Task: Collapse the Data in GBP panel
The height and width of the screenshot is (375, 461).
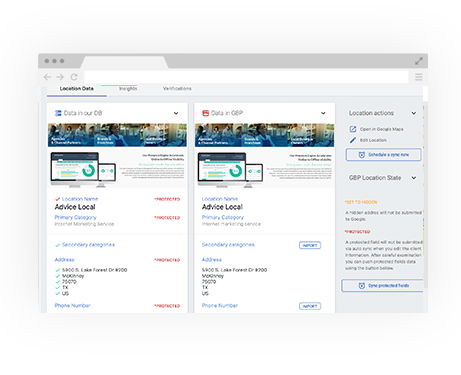Action: tap(323, 113)
